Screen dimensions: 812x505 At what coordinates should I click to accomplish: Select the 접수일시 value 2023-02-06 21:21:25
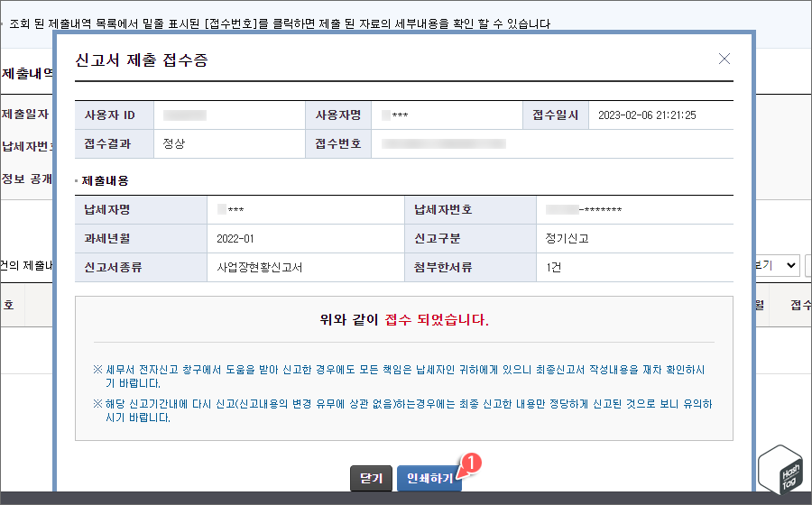point(647,115)
